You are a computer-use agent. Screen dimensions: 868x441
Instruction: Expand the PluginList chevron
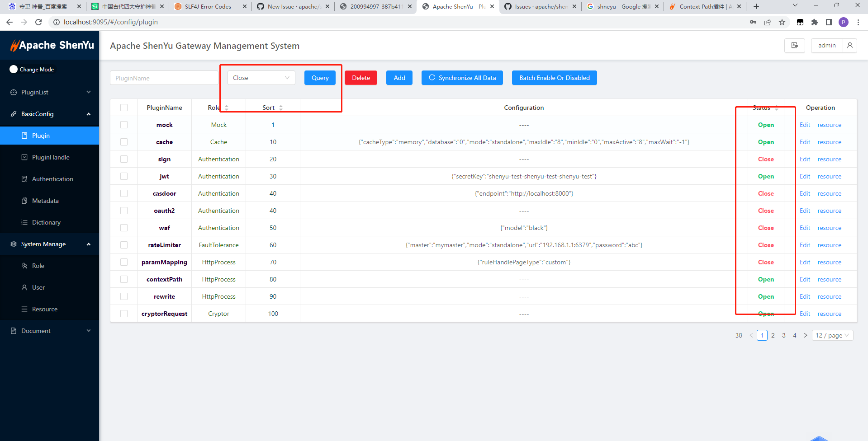click(89, 92)
